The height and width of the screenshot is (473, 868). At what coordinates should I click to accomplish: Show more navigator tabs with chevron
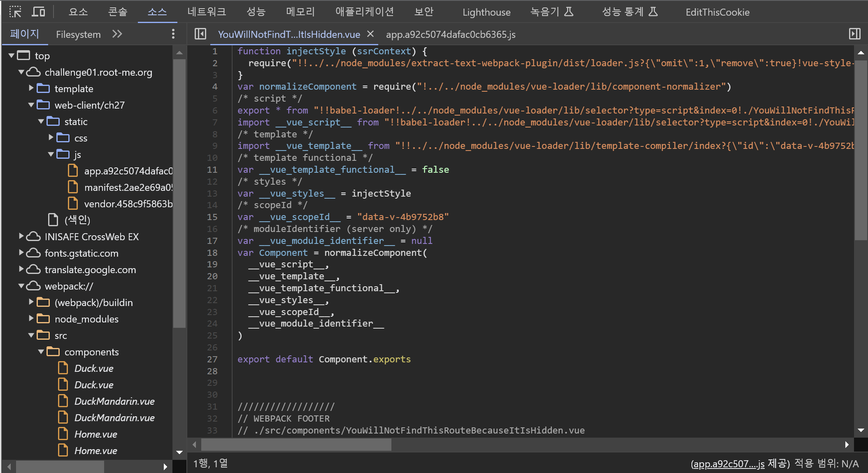coord(117,34)
